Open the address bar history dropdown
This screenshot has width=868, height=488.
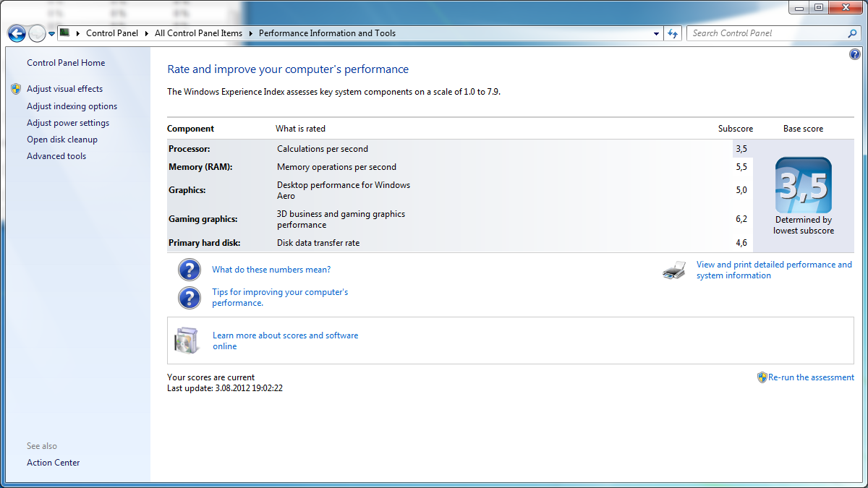656,33
